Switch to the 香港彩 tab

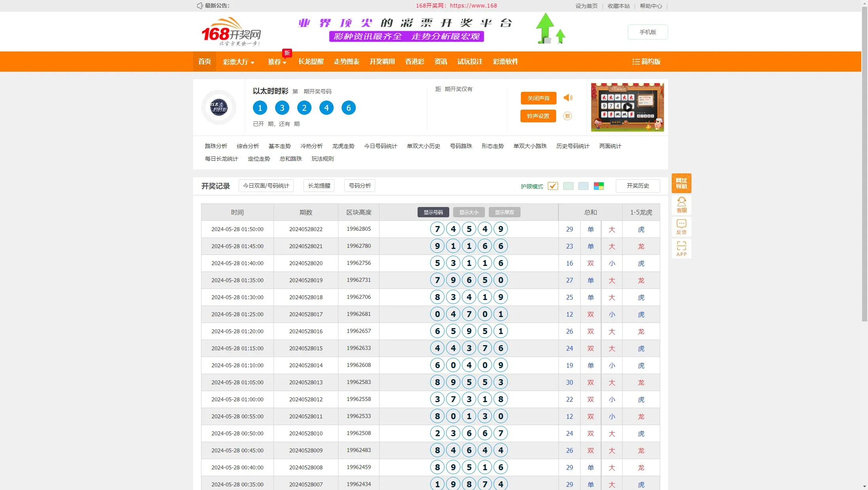[414, 62]
